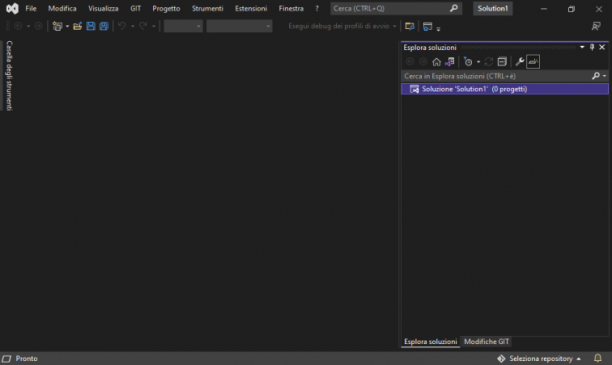The image size is (612, 365).
Task: Open the solution configurations combo box
Action: click(183, 26)
